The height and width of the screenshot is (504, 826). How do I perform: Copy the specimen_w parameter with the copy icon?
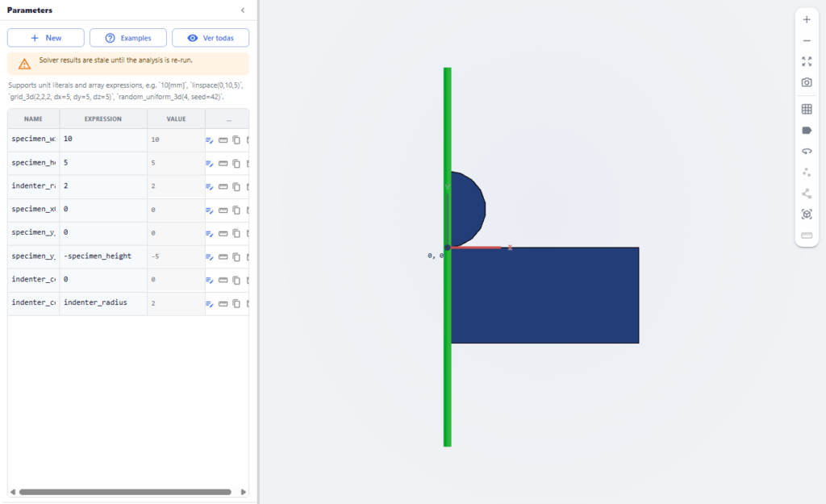coord(236,140)
